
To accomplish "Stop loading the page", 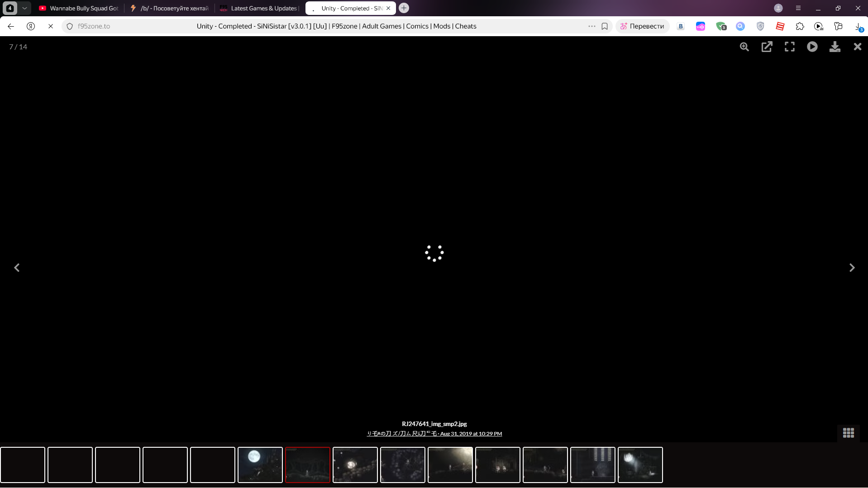I will click(x=51, y=26).
